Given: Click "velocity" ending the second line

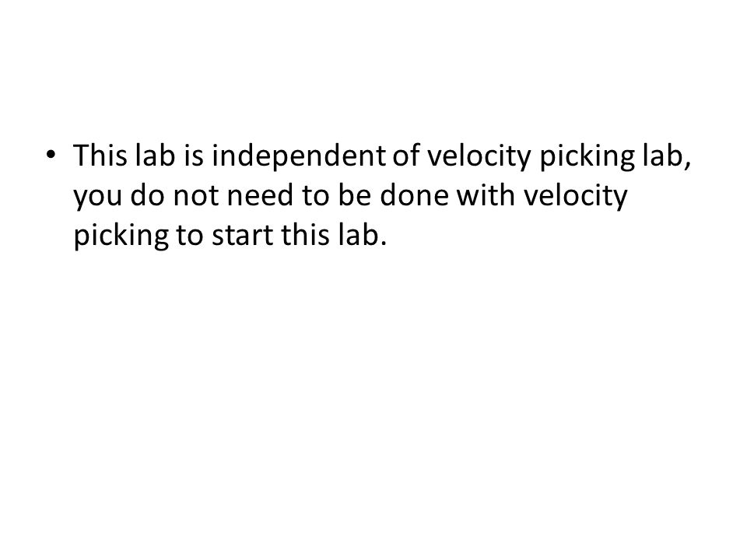Looking at the screenshot, I should tap(576, 195).
